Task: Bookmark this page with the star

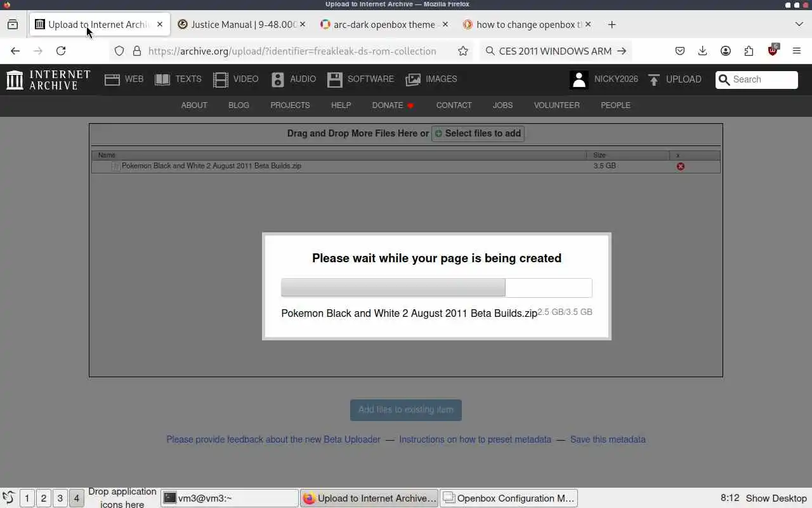Action: click(x=463, y=51)
